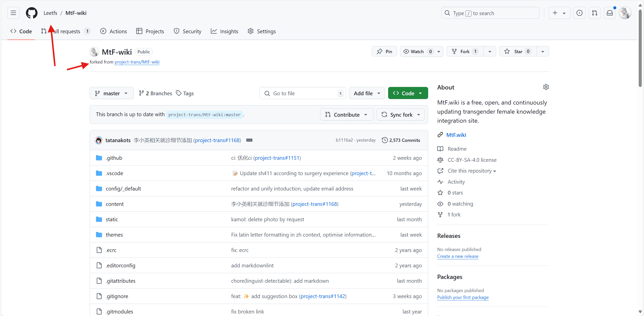
Task: Open the issues icon in header
Action: click(x=579, y=13)
